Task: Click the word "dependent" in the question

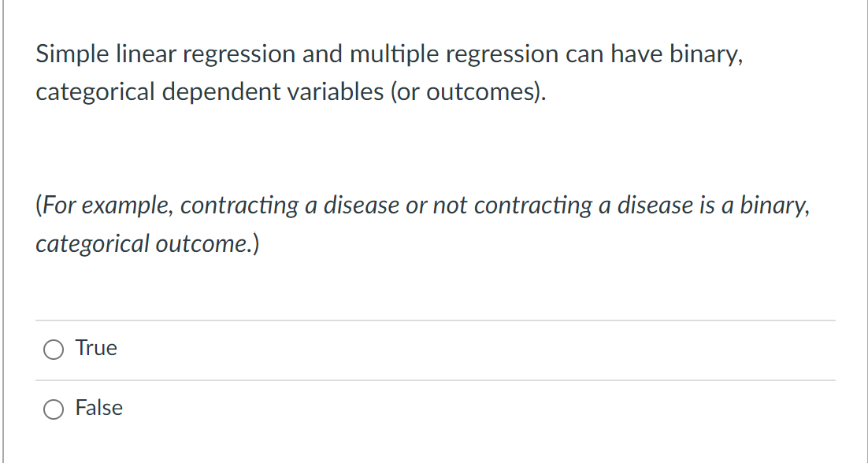Action: (220, 92)
